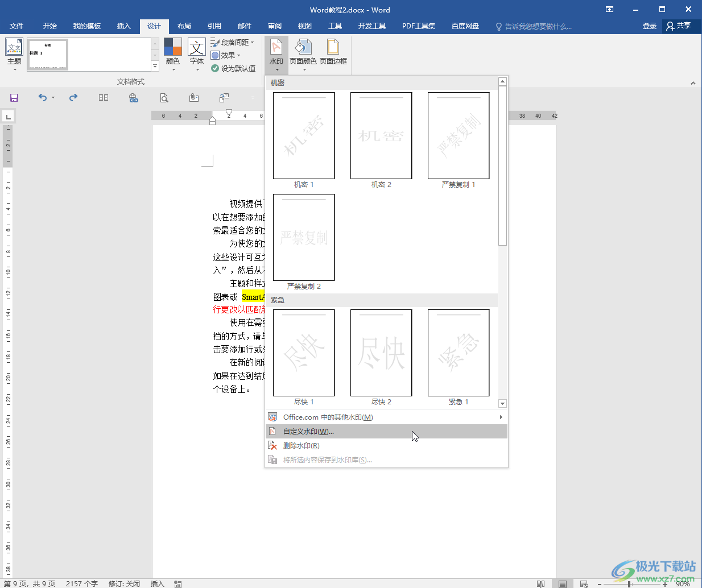
Task: Expand 段落间距 paragraph spacing options
Action: [x=233, y=43]
